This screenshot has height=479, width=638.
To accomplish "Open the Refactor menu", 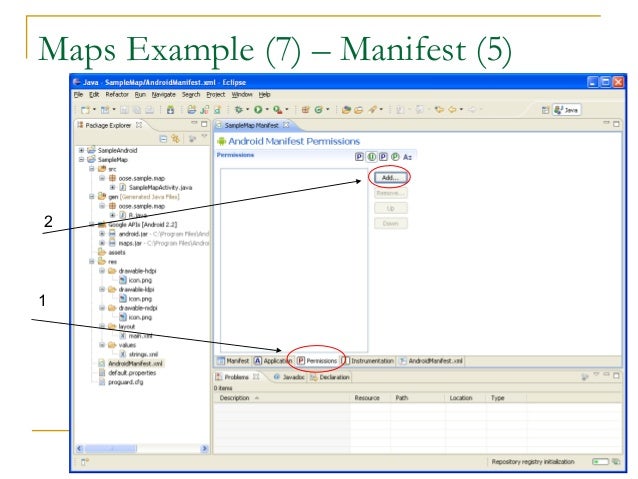I will tap(117, 94).
